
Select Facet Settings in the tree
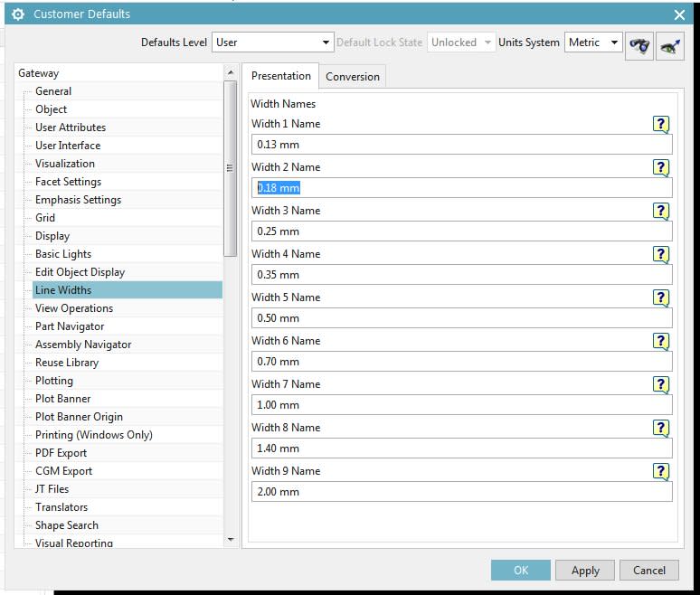(x=69, y=182)
